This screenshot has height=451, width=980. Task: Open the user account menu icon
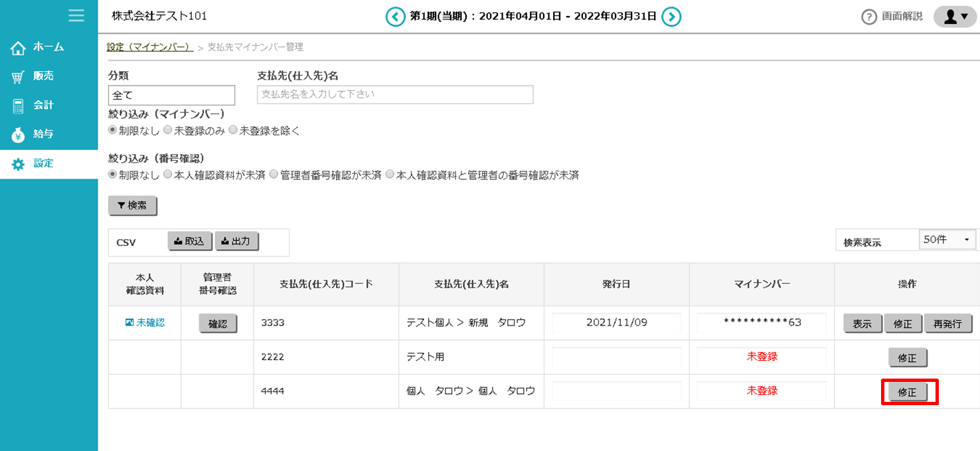(x=951, y=17)
